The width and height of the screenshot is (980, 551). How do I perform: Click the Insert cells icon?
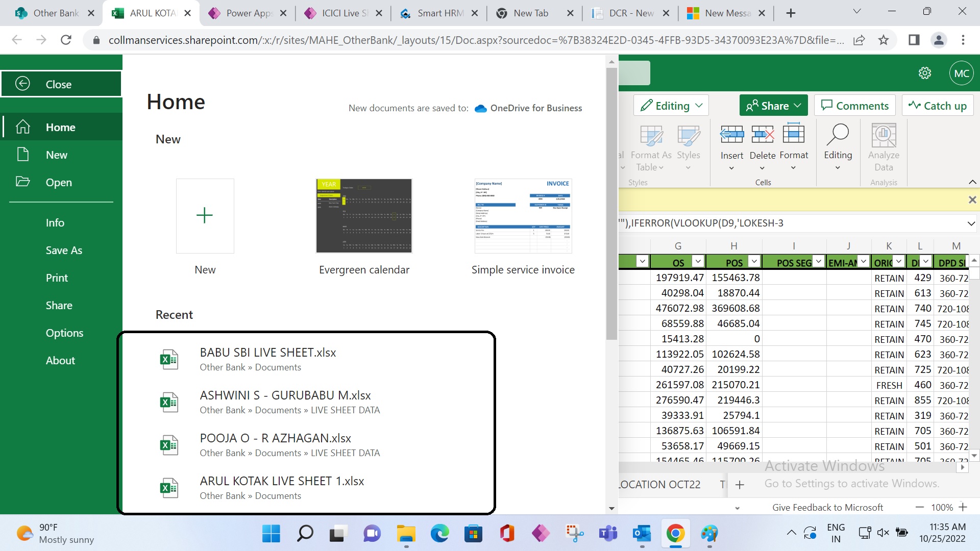[x=731, y=135]
